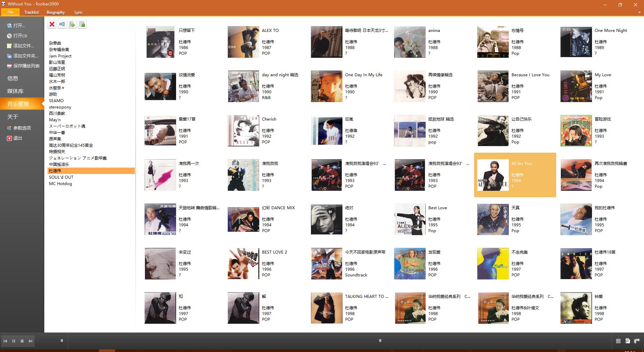Select the 杂单曲 playlist
The image size is (644, 352).
click(x=55, y=43)
